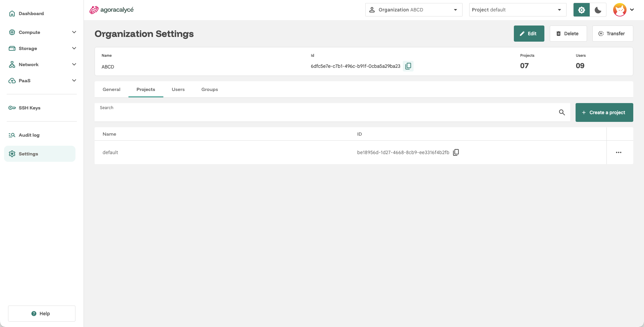The image size is (644, 327).
Task: Switch to the Users tab
Action: [x=178, y=89]
